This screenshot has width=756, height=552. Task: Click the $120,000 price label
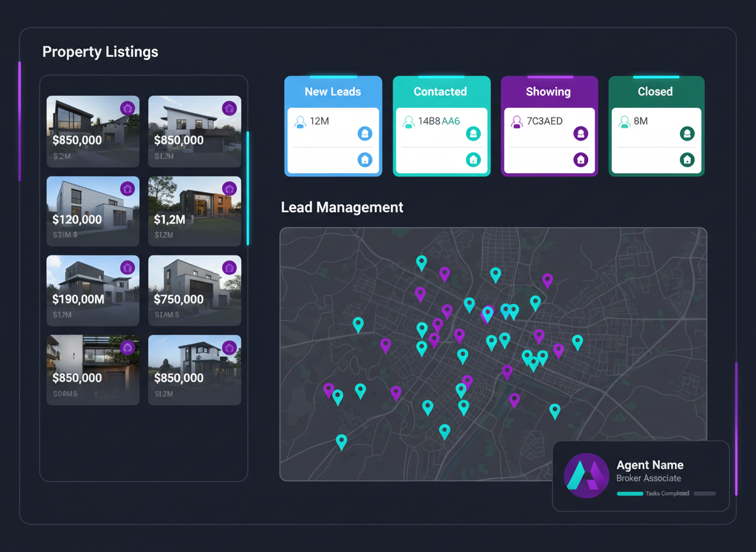click(x=77, y=220)
